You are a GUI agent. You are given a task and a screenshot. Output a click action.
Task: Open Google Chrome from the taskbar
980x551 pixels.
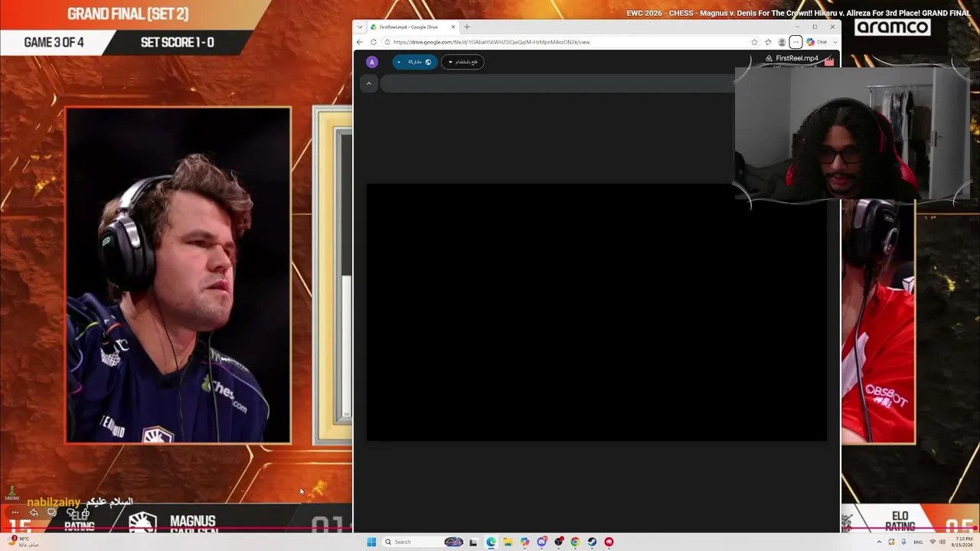point(575,542)
